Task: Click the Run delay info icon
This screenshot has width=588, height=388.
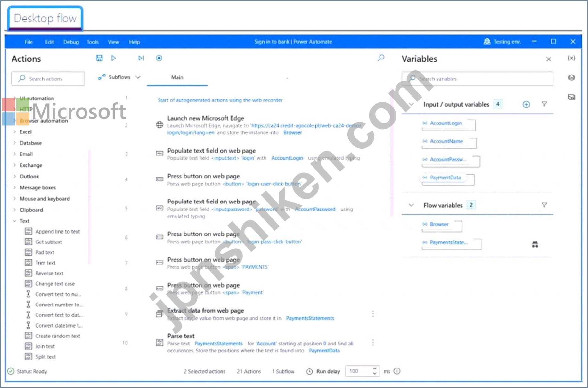Action: (397, 371)
